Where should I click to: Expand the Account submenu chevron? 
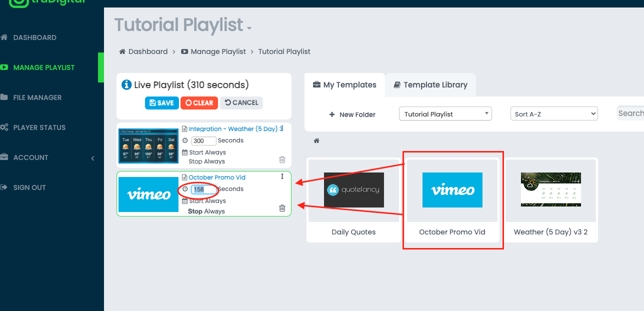93,158
